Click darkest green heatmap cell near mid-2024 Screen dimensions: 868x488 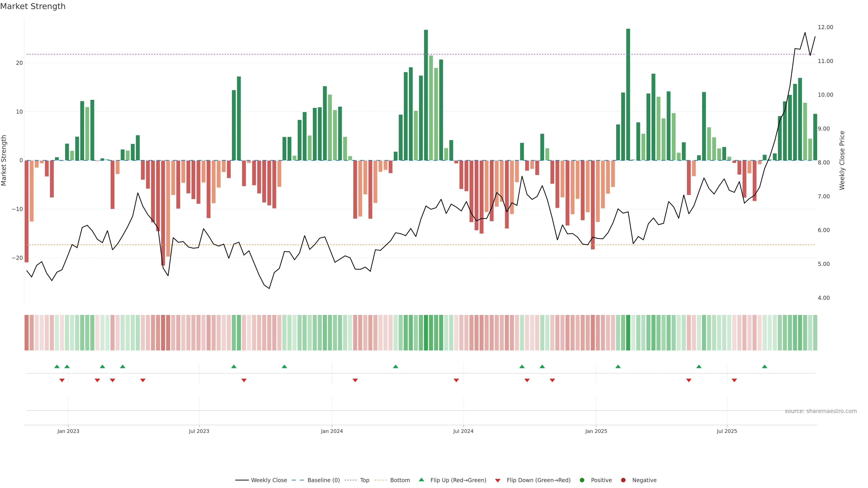426,333
